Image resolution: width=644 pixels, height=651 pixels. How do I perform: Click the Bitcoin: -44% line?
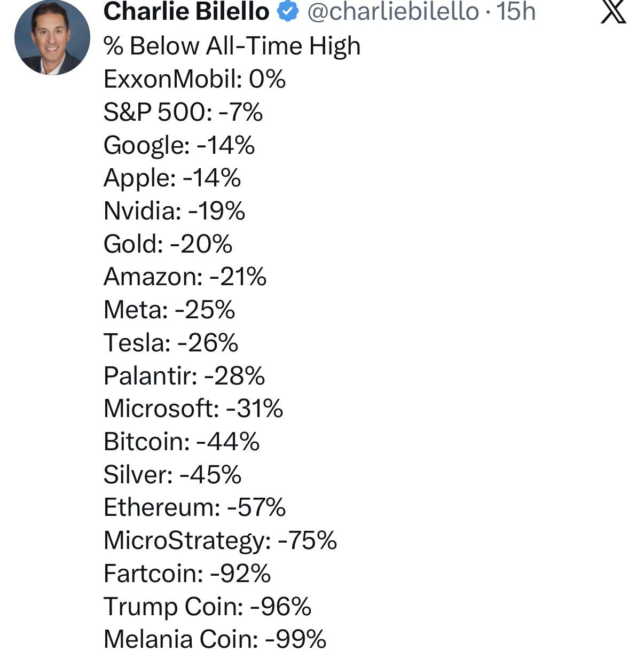(x=181, y=442)
